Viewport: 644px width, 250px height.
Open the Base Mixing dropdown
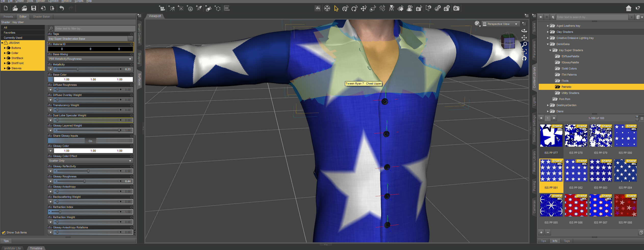point(90,59)
